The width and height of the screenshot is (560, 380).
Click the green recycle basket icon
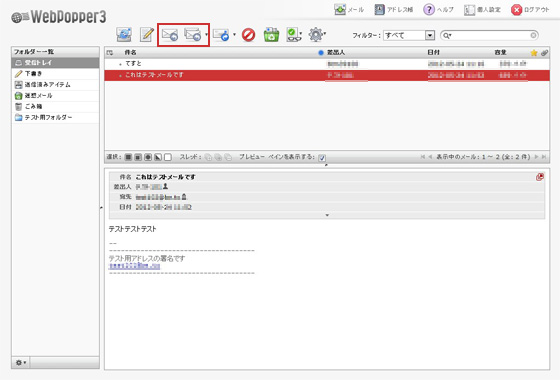(x=271, y=35)
